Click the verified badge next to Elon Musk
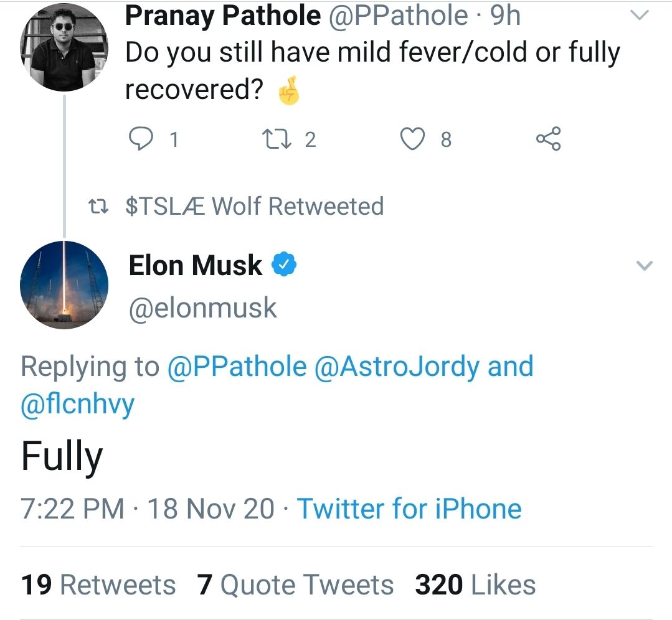Screen dimensions: 672x620 point(284,264)
